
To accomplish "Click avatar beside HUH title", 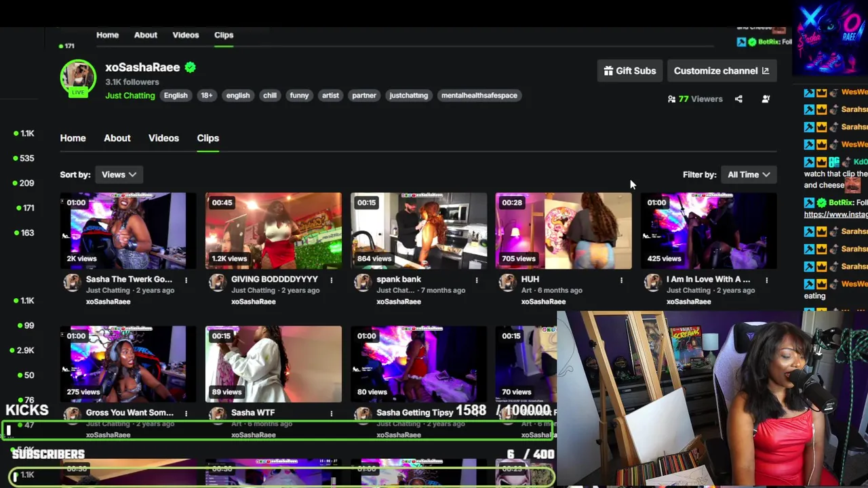I will tap(507, 282).
